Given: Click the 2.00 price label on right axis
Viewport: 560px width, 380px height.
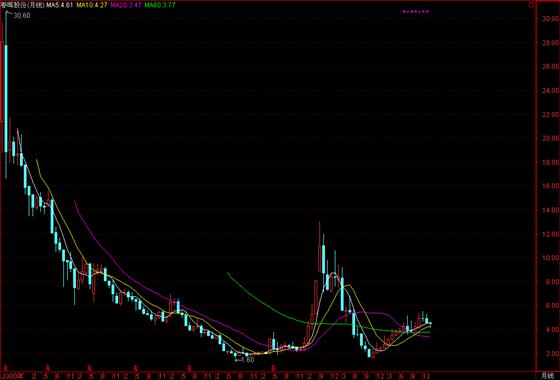Looking at the screenshot, I should tap(551, 353).
